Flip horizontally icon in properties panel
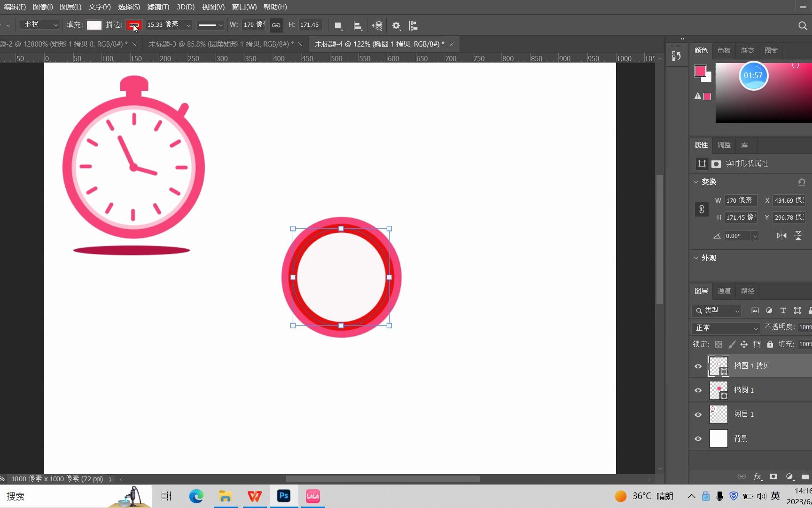Viewport: 812px width, 508px height. tap(781, 236)
